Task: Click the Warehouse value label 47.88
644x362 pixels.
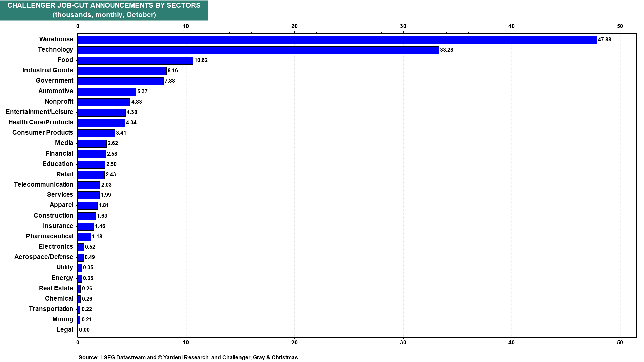Action: point(604,40)
